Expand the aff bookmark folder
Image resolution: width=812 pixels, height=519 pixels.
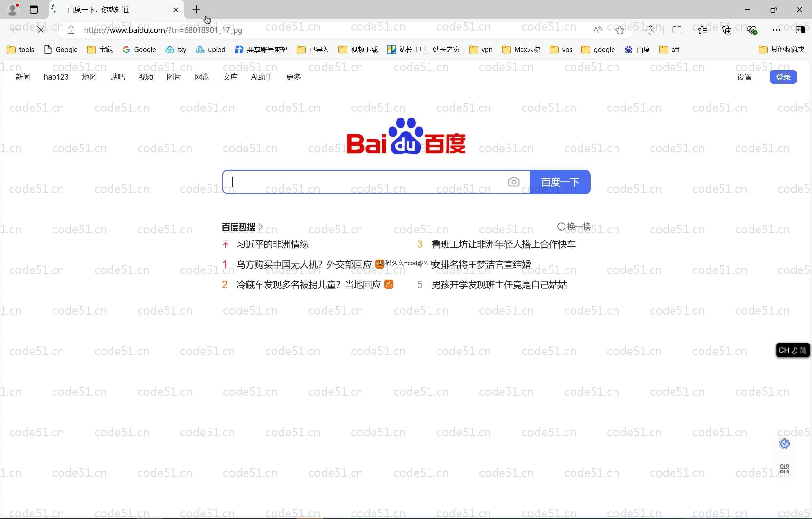[x=669, y=50]
